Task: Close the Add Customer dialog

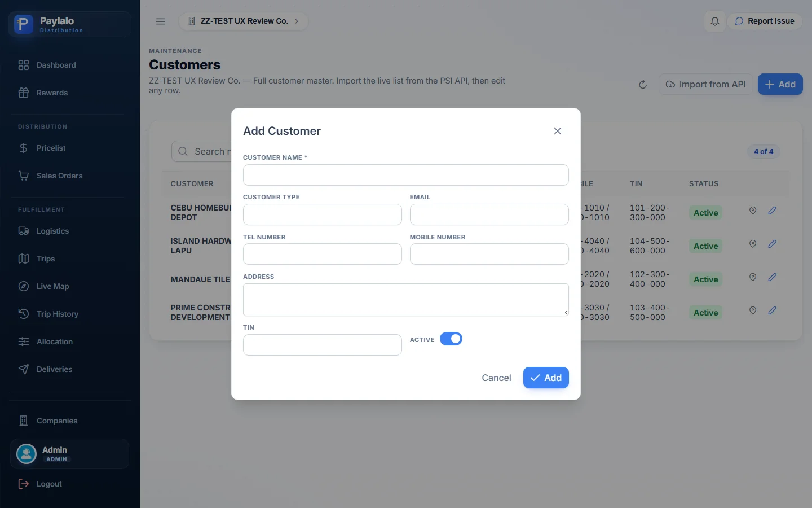Action: pyautogui.click(x=558, y=131)
